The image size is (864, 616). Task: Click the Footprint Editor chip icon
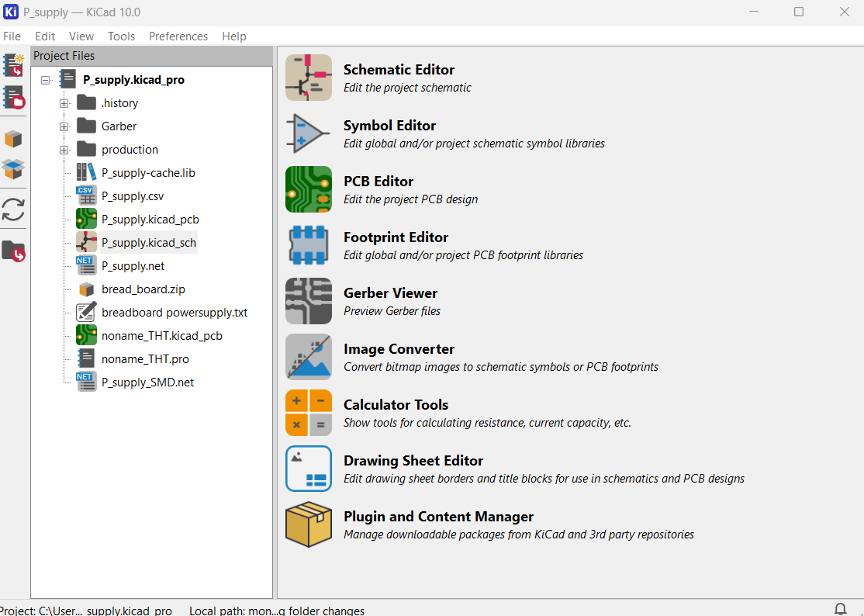[x=309, y=245]
